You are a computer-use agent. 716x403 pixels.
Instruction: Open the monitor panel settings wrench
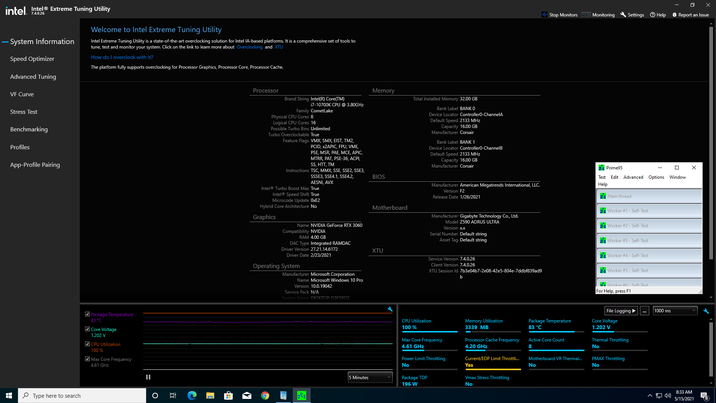coord(706,311)
